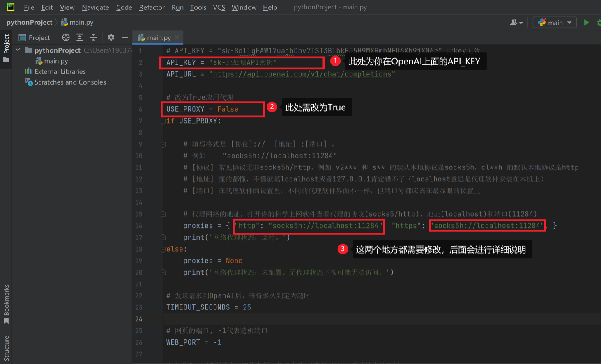601x364 pixels.
Task: Click fold marker at line 9 comment
Action: (x=163, y=144)
